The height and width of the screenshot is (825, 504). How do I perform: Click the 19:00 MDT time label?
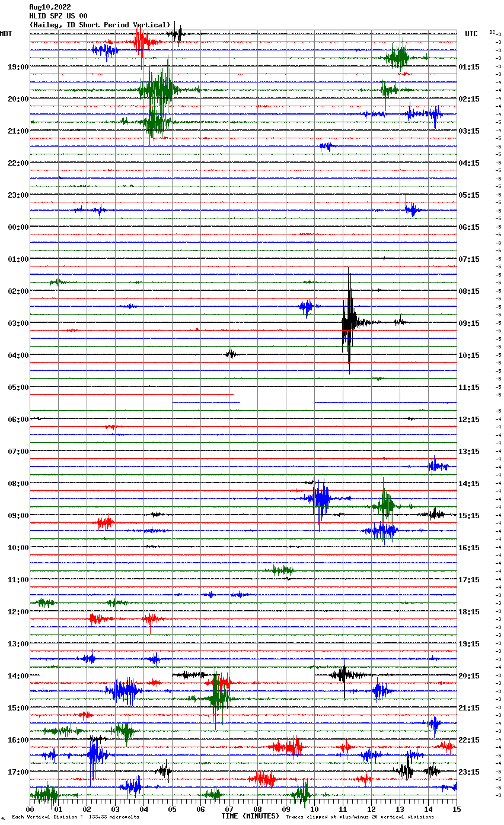click(18, 67)
